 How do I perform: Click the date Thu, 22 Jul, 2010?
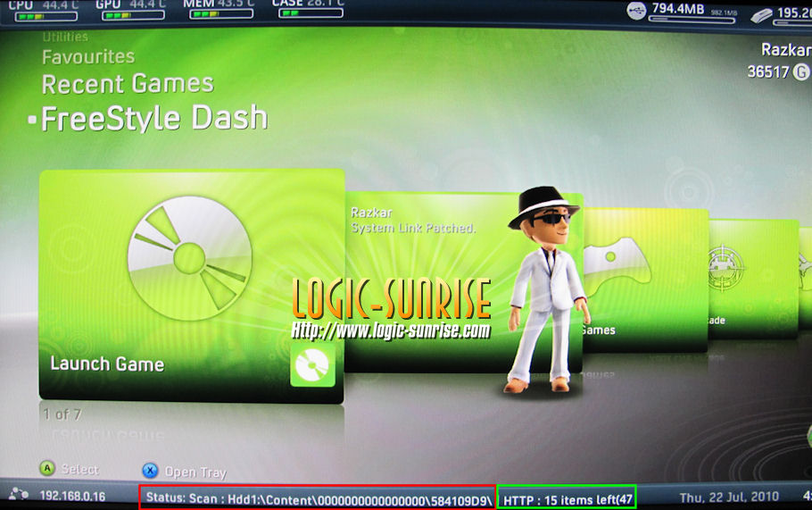point(729,497)
